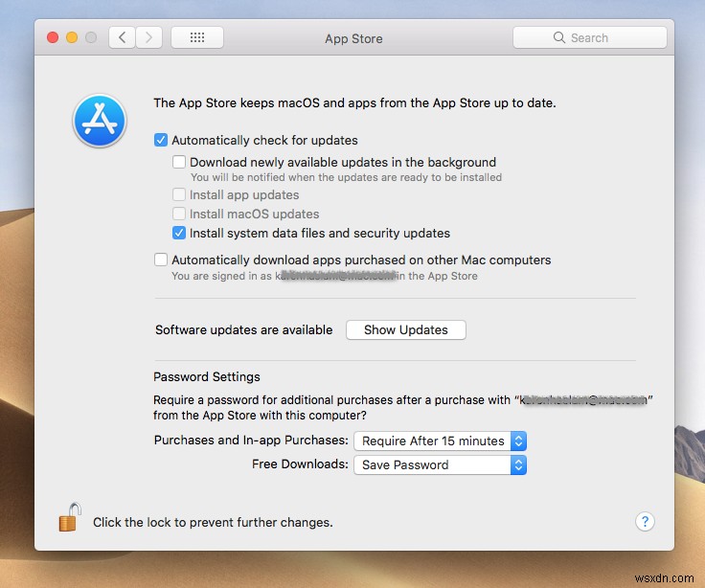
Task: Click the Show Updates button
Action: tap(406, 330)
